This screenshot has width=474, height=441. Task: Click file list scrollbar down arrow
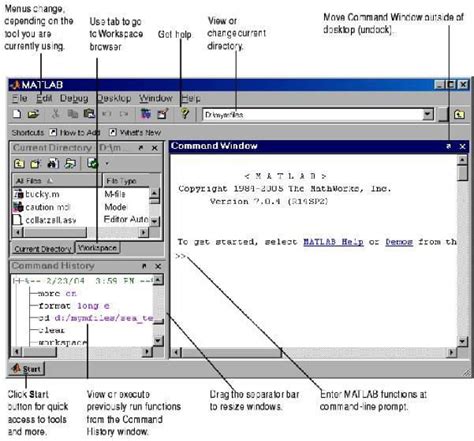pos(154,221)
